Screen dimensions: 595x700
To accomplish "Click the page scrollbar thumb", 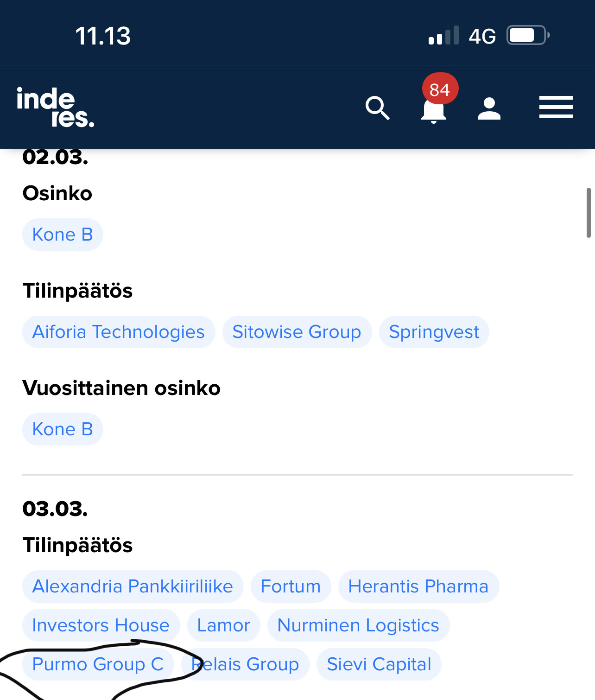I will pos(589,213).
